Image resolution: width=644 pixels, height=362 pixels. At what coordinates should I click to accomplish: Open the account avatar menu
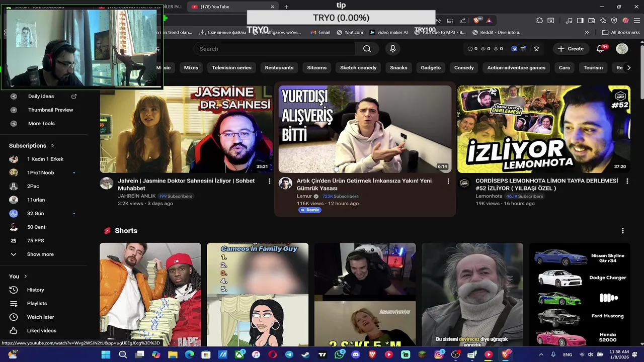622,49
